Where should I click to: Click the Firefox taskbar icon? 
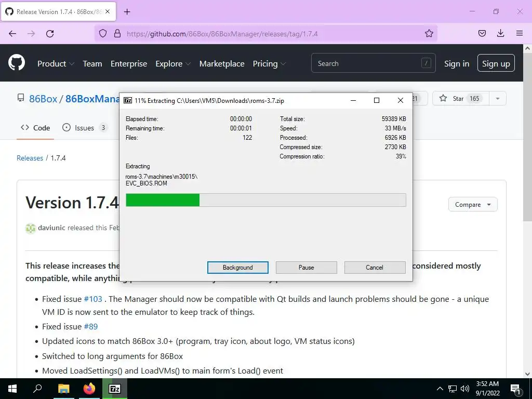(89, 389)
